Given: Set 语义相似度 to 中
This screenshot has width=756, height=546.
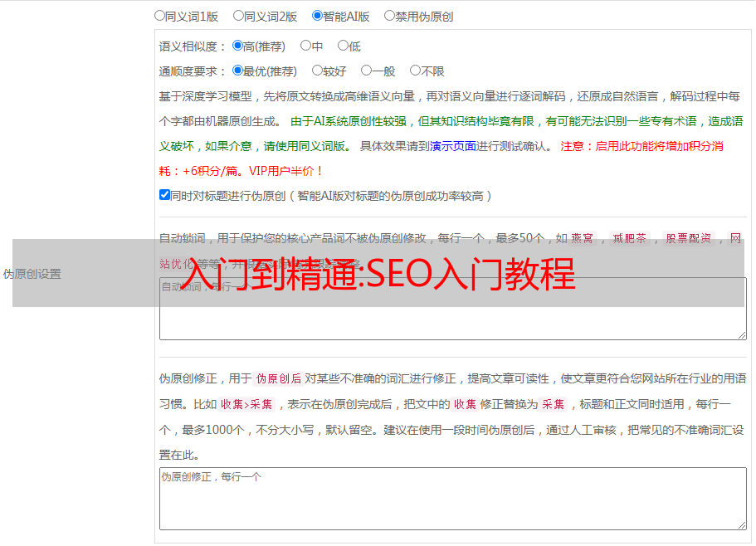Looking at the screenshot, I should tap(305, 46).
